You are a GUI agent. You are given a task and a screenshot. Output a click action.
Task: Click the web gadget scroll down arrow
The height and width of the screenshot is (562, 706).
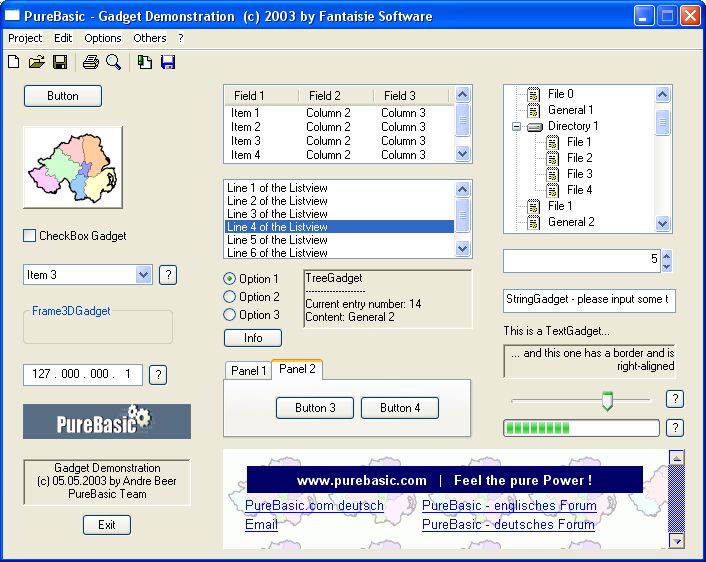[x=677, y=540]
